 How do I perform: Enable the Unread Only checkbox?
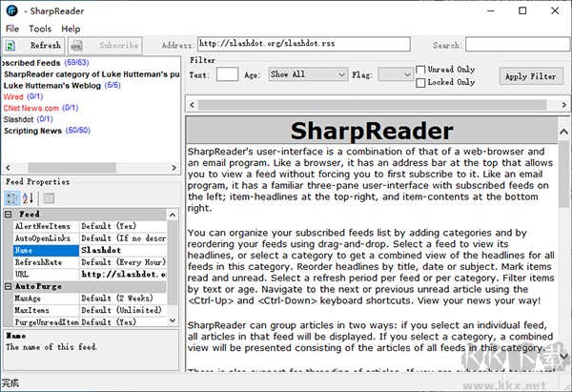(x=421, y=70)
